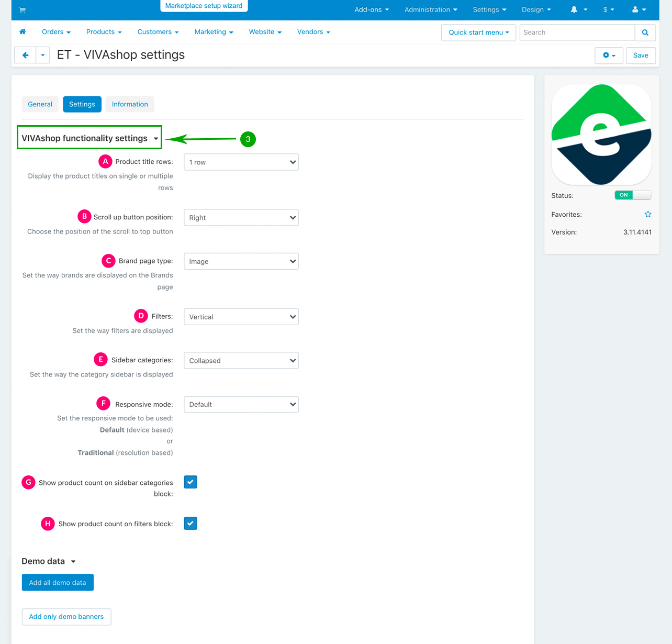Open the Customers menu

point(158,32)
